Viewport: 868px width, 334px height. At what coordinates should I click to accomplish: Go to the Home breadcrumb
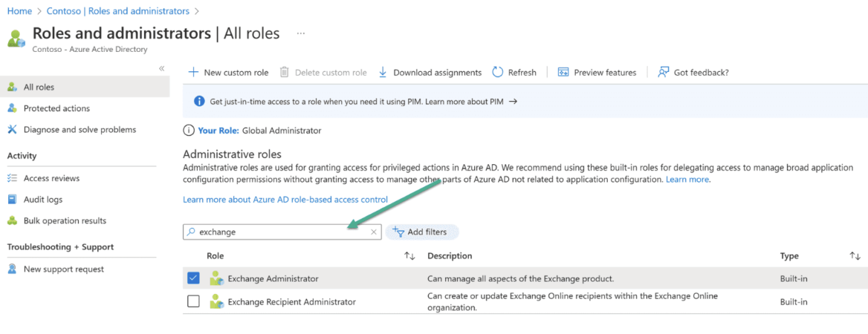19,11
